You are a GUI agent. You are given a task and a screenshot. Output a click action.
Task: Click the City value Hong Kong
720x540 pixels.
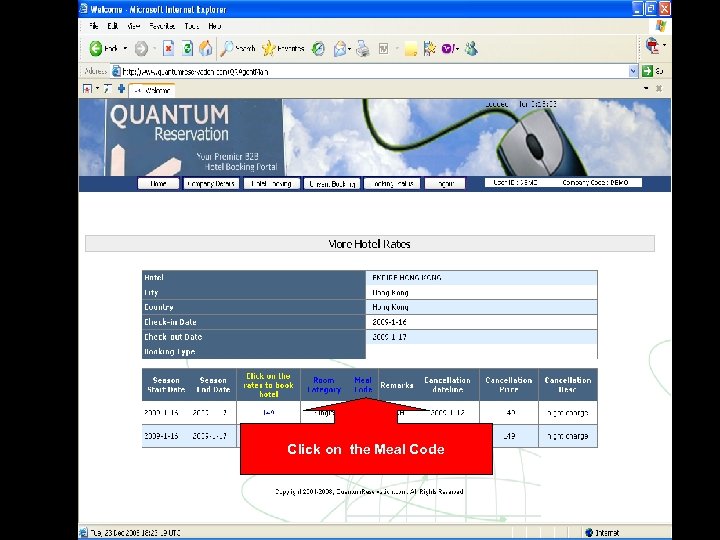click(x=390, y=292)
